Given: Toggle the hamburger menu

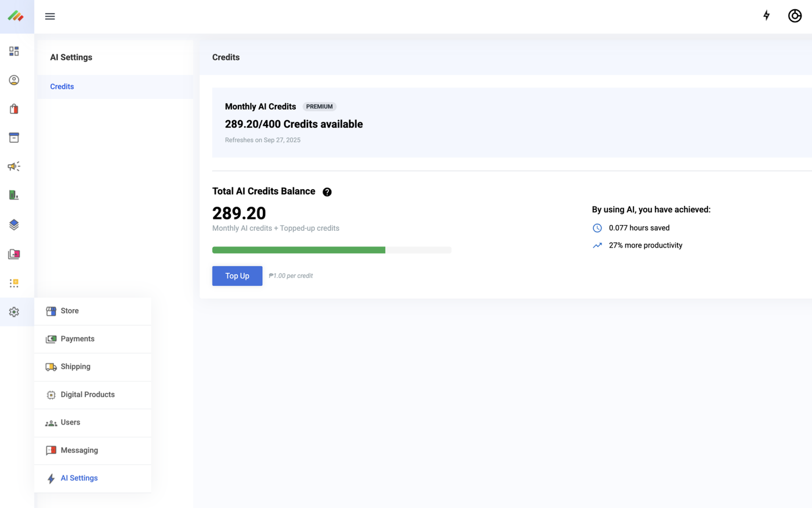Looking at the screenshot, I should point(50,16).
